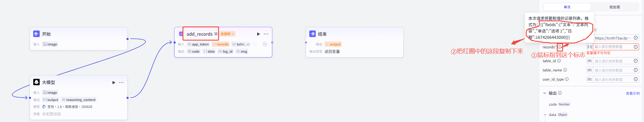
Task: Switch to the 批处理 tab
Action: [x=614, y=7]
